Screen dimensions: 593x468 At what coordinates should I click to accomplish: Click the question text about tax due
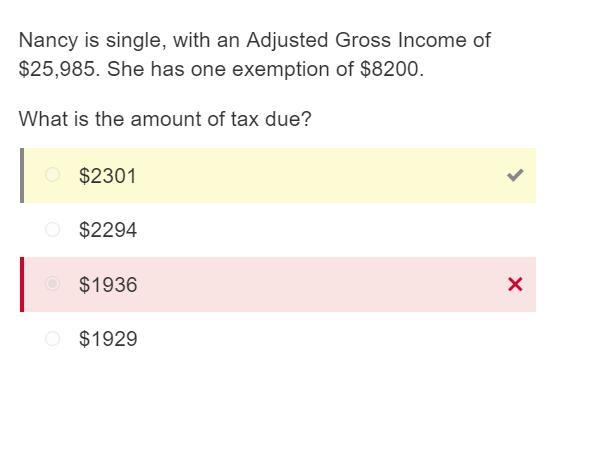[x=165, y=119]
